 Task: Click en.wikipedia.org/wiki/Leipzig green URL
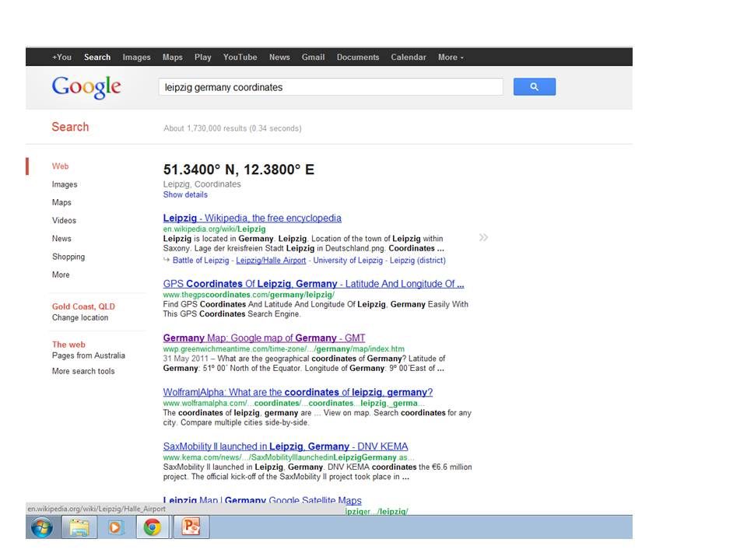(x=215, y=229)
